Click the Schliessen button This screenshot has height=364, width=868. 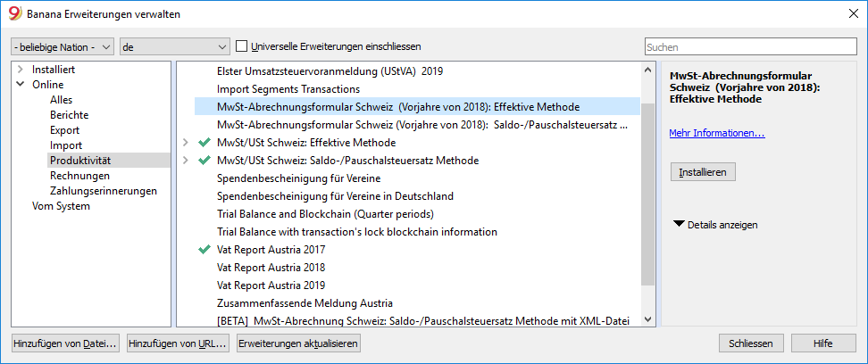tap(751, 343)
